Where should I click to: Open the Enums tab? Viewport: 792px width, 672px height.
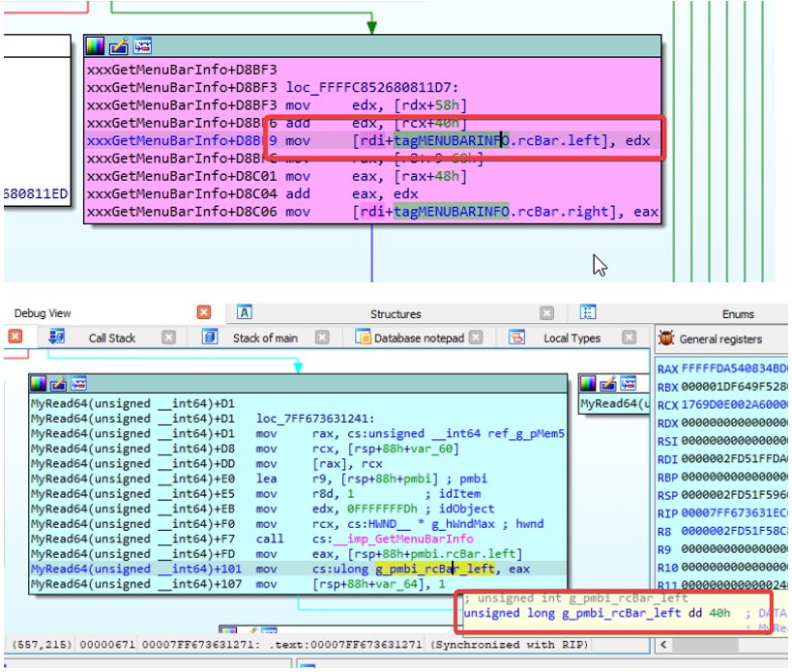(x=738, y=314)
